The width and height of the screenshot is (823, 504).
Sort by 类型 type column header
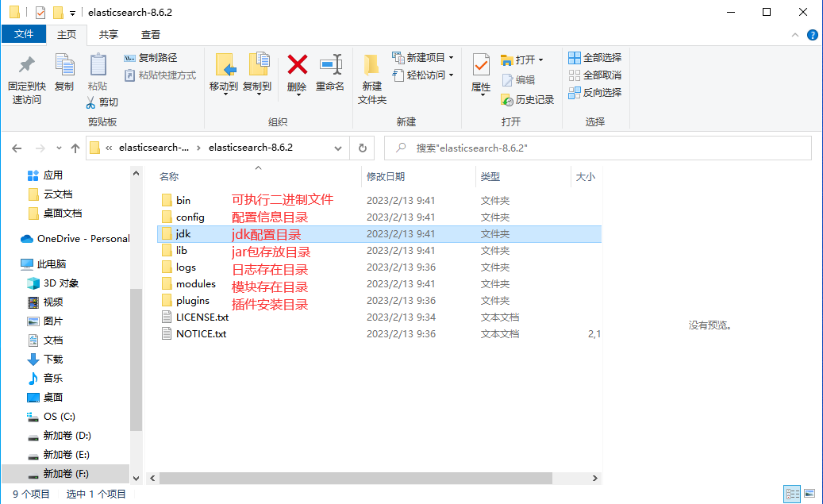(x=490, y=177)
